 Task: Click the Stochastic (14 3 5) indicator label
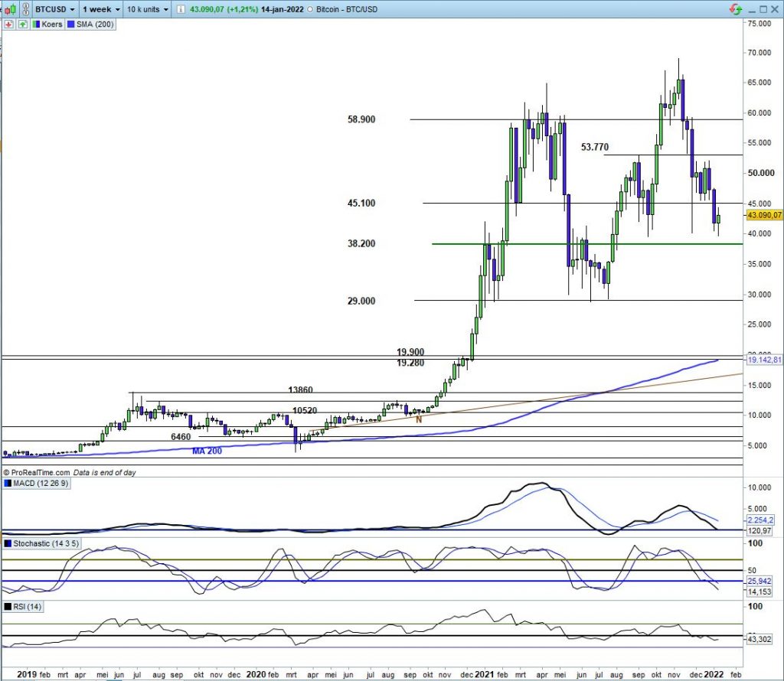click(x=47, y=543)
